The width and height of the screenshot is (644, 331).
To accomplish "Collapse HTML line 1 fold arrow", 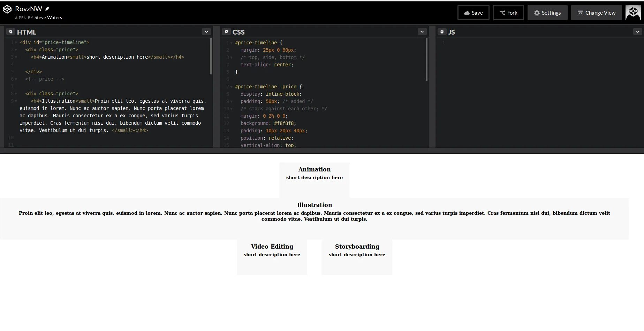I will tap(16, 43).
